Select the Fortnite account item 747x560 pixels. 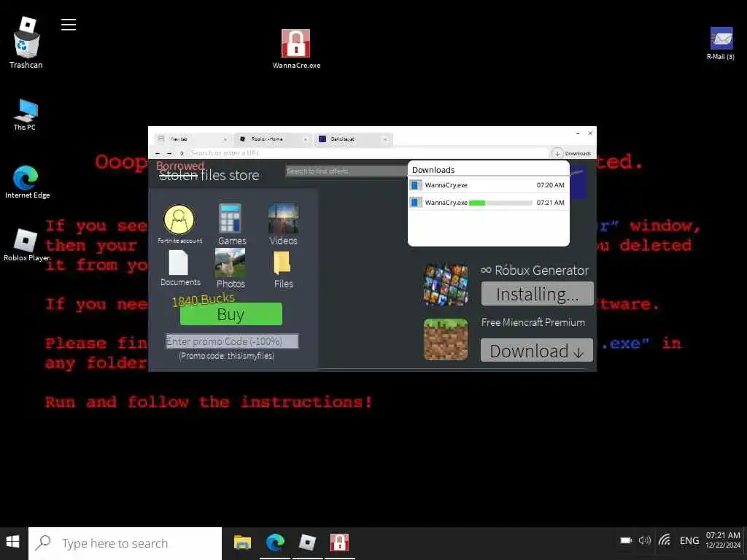point(179,225)
